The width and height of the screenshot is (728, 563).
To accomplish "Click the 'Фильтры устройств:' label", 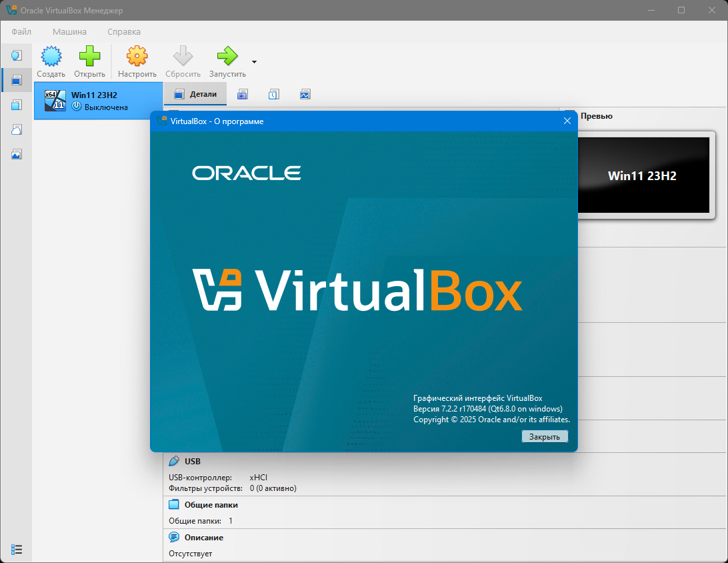I will click(x=205, y=488).
